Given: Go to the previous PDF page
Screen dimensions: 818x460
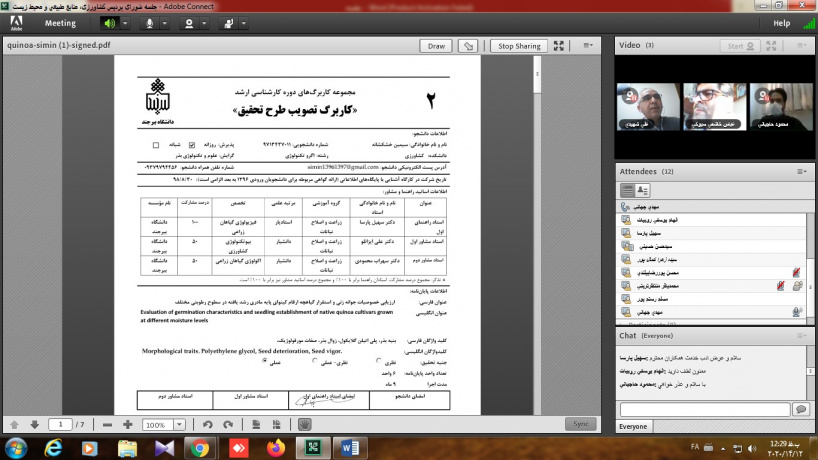Looking at the screenshot, I should (15, 424).
